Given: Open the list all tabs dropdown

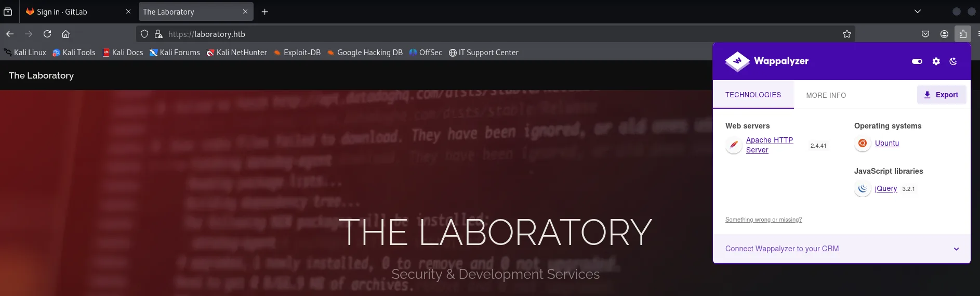Looking at the screenshot, I should point(918,11).
